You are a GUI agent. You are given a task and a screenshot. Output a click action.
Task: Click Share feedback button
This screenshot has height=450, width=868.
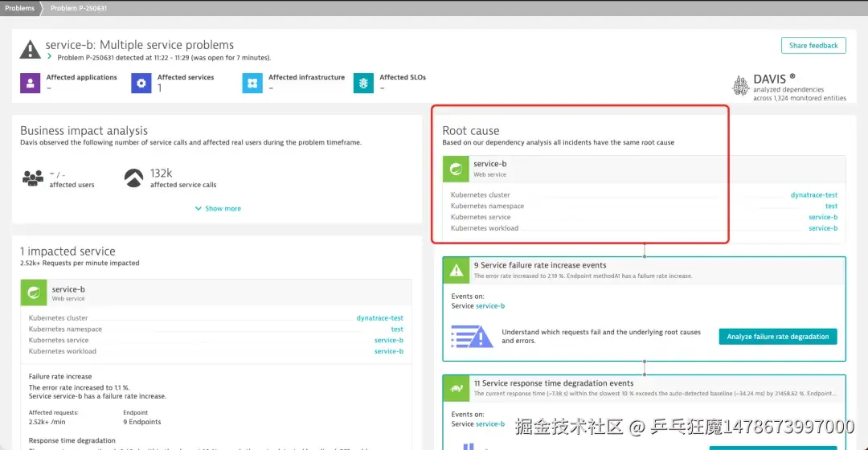click(x=813, y=45)
